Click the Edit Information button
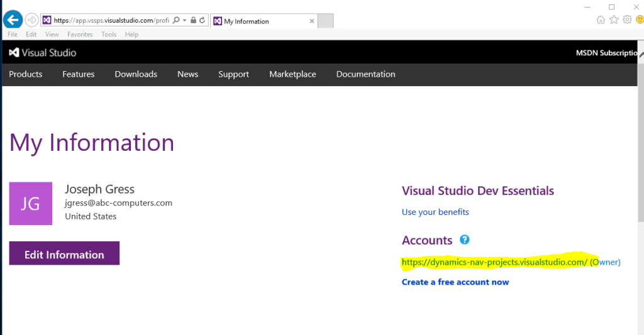The height and width of the screenshot is (335, 644). point(65,253)
